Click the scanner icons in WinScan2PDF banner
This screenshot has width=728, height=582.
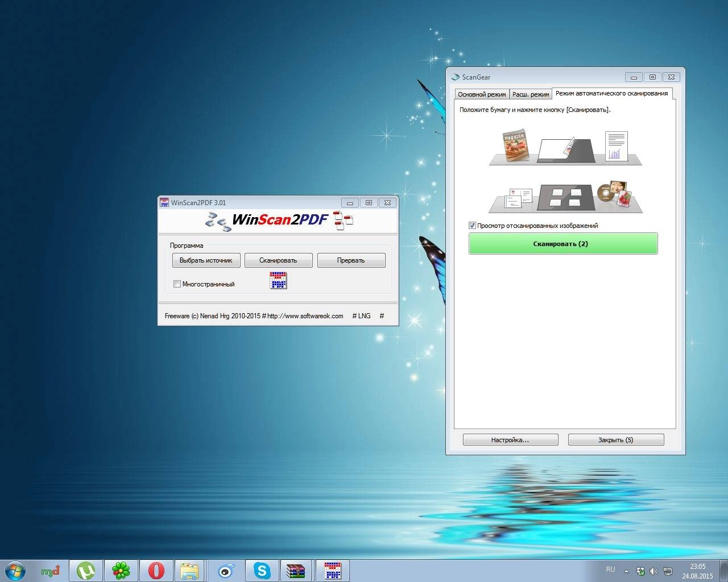[x=218, y=222]
